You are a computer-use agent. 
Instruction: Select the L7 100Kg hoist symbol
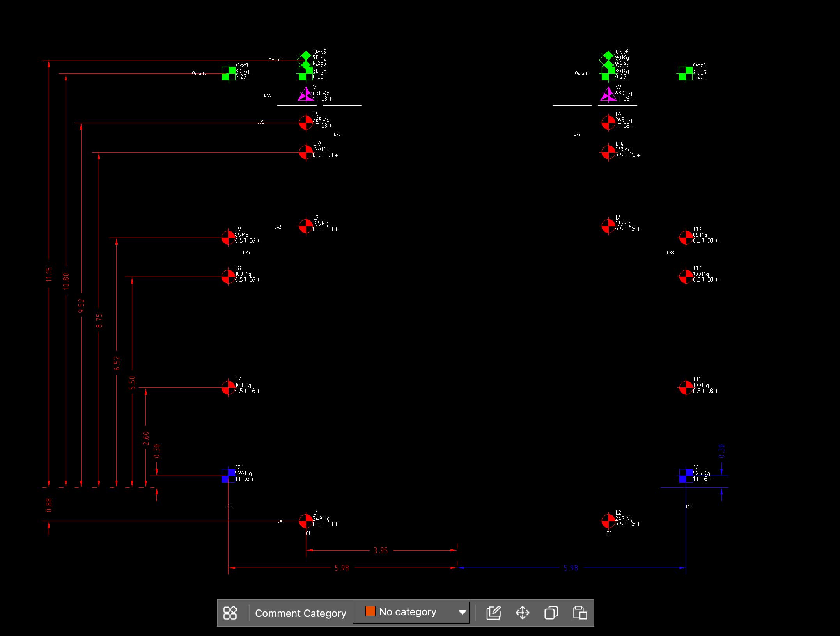[x=228, y=387]
